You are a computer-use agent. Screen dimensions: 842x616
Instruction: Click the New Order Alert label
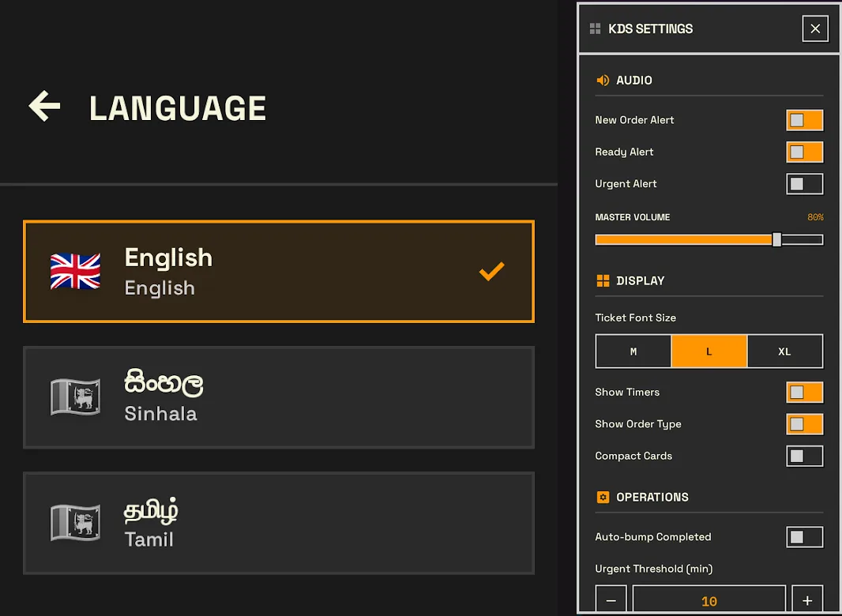[634, 120]
